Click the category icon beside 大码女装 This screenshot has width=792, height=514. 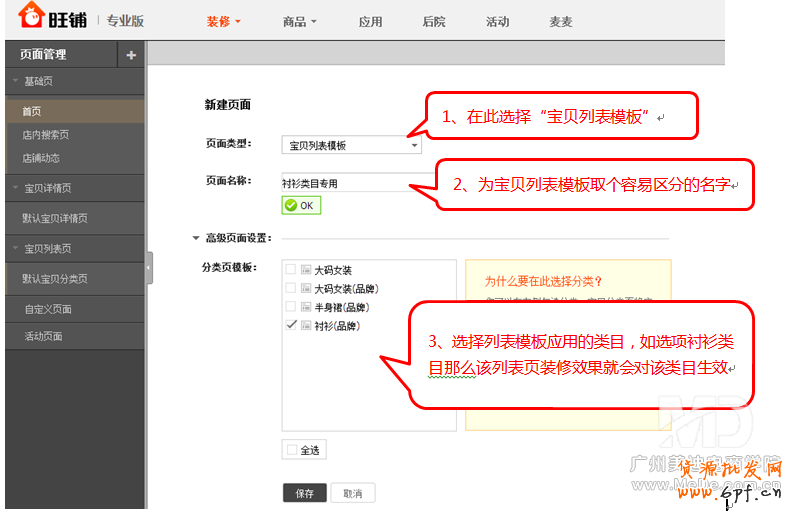pos(306,270)
